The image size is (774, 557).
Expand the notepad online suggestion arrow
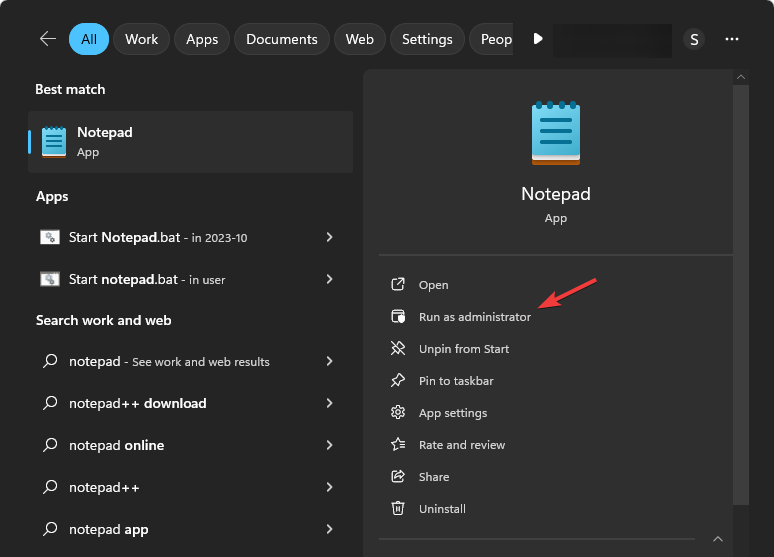pyautogui.click(x=330, y=445)
